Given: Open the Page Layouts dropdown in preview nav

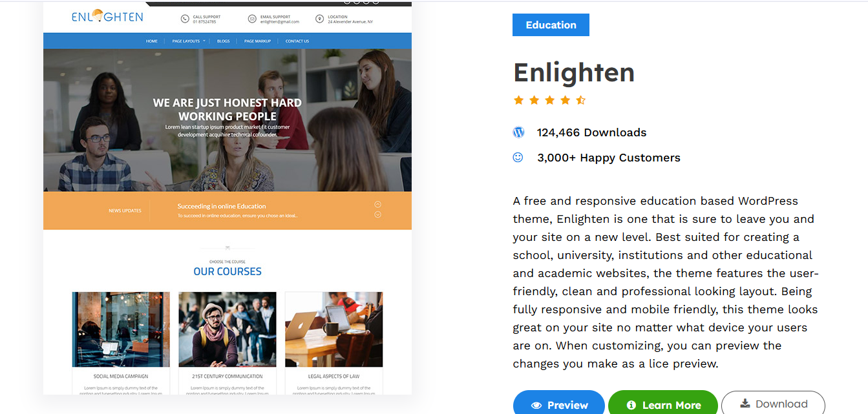Looking at the screenshot, I should click(189, 41).
